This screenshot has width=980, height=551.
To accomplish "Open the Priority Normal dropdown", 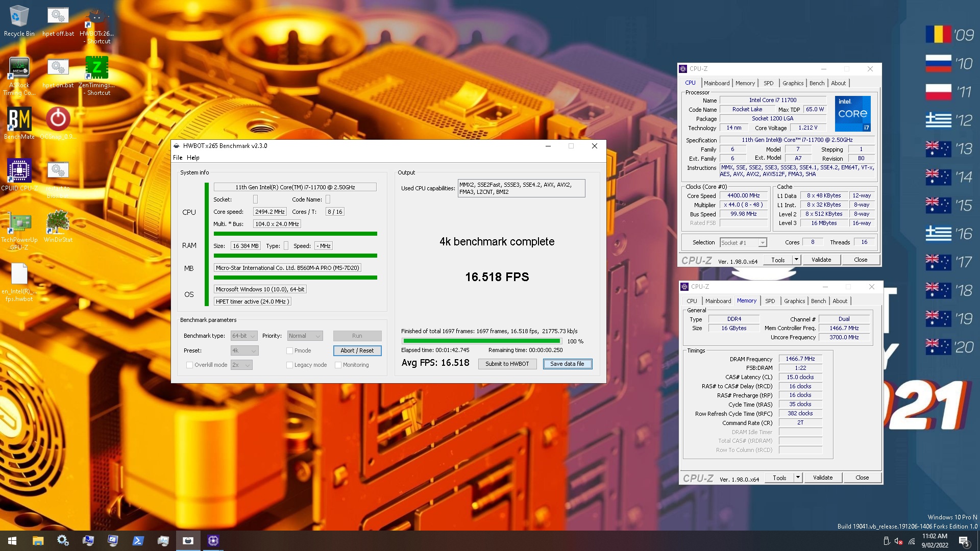I will 305,336.
